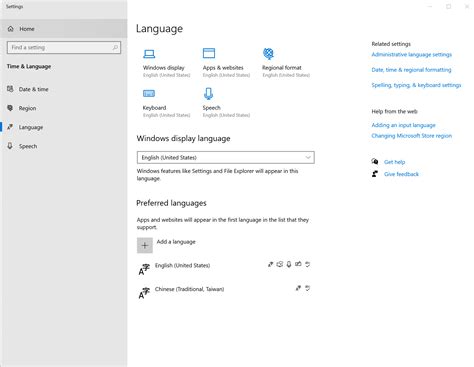Open Date, time & regional formatting link
The height and width of the screenshot is (367, 474).
(411, 70)
